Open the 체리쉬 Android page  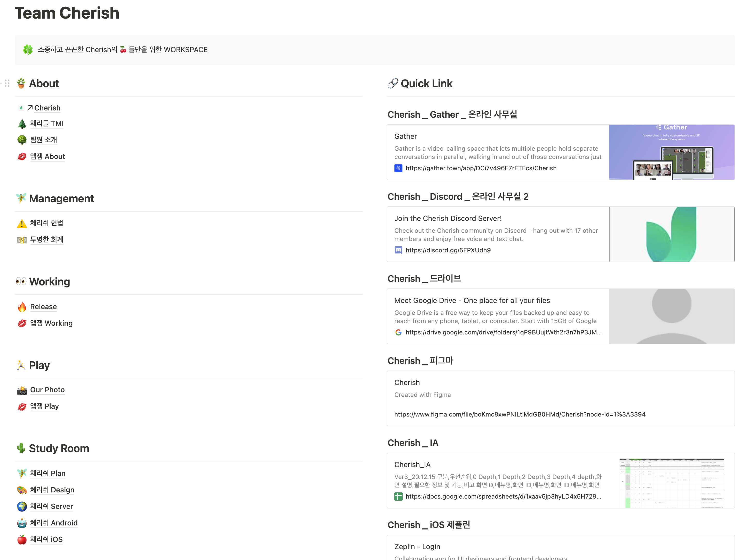(54, 523)
